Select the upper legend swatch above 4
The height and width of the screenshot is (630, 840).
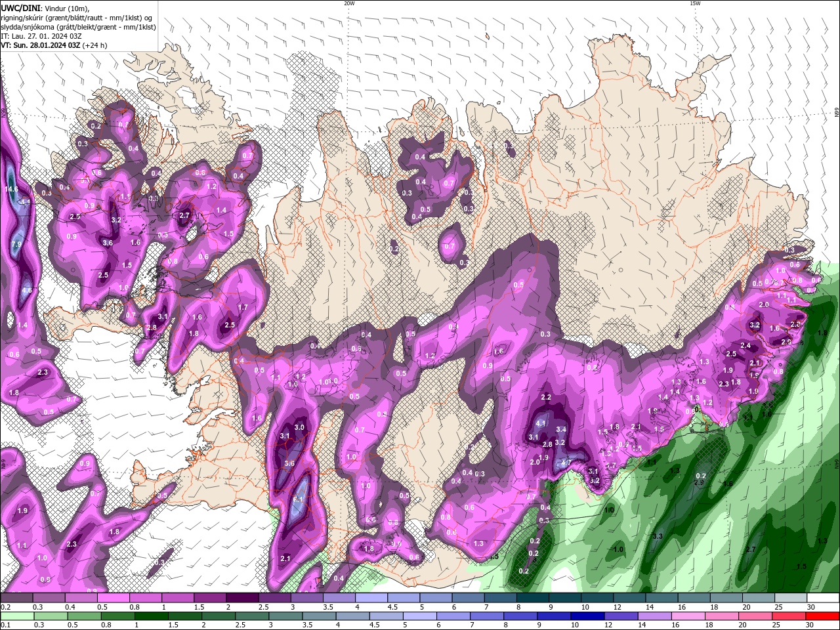click(371, 598)
